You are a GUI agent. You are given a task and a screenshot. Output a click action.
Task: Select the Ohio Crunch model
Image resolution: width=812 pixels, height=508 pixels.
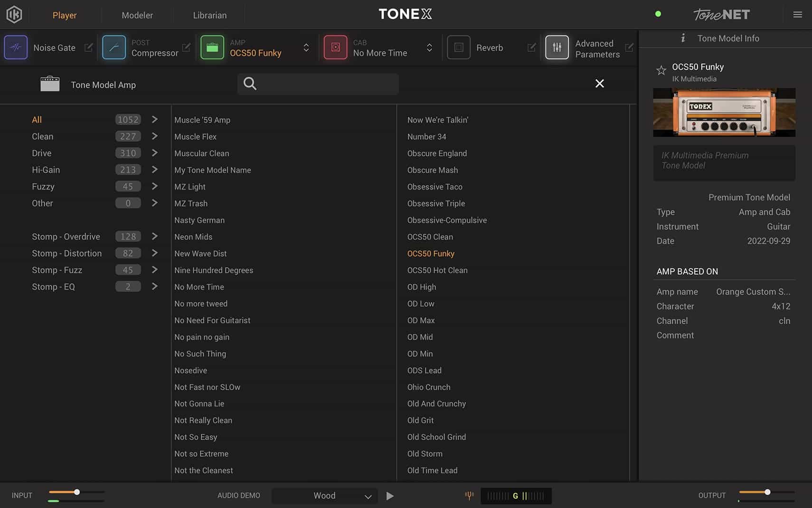429,387
